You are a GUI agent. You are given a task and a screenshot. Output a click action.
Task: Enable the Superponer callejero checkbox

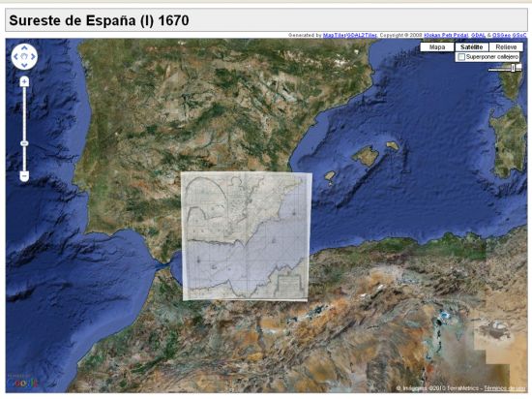(x=461, y=57)
